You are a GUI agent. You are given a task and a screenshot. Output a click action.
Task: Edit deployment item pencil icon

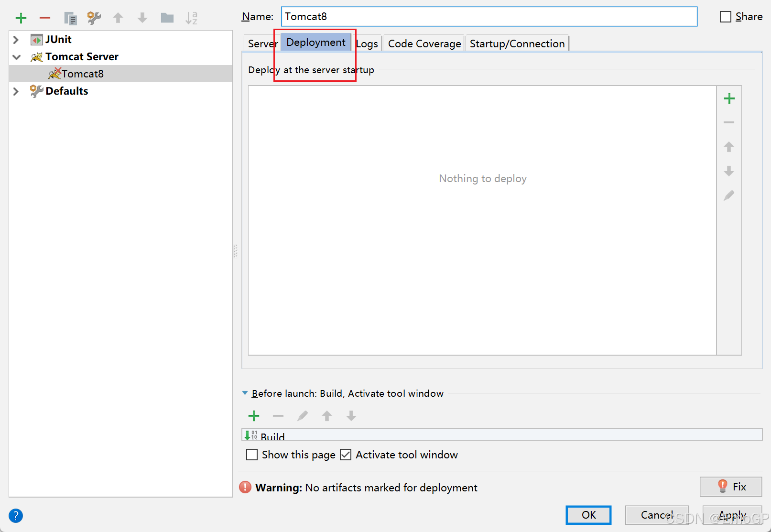[729, 195]
